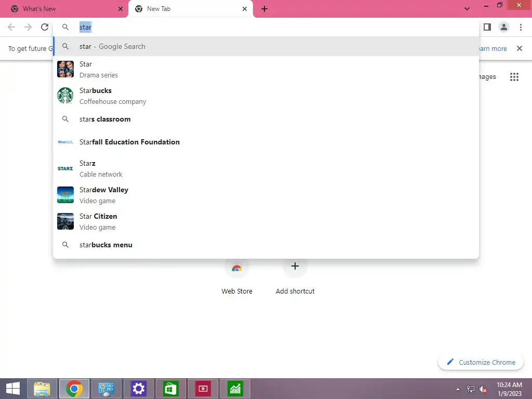The width and height of the screenshot is (532, 399).
Task: Open the Settings gear taskbar icon
Action: tap(138, 389)
